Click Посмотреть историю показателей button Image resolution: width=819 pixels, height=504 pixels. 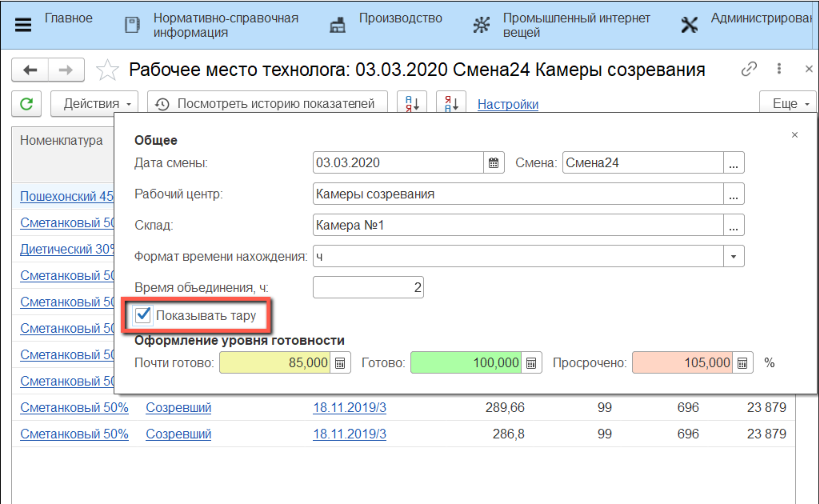(x=267, y=104)
